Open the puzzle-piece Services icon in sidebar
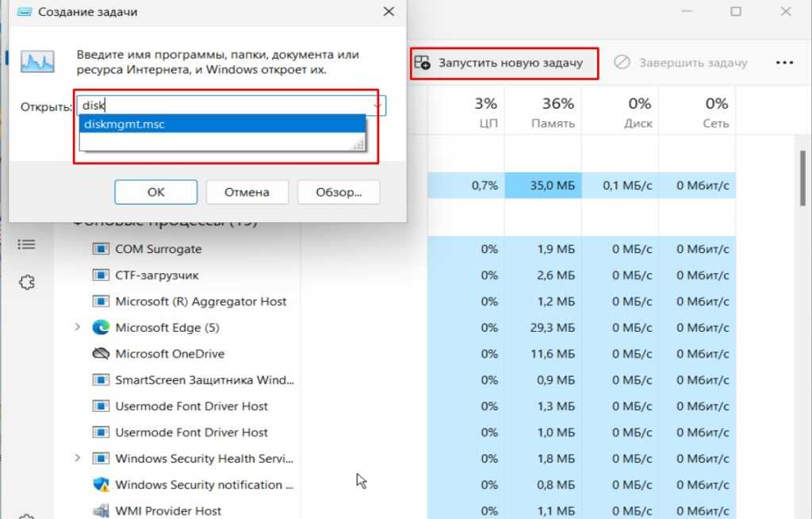This screenshot has width=812, height=519. pos(26,283)
